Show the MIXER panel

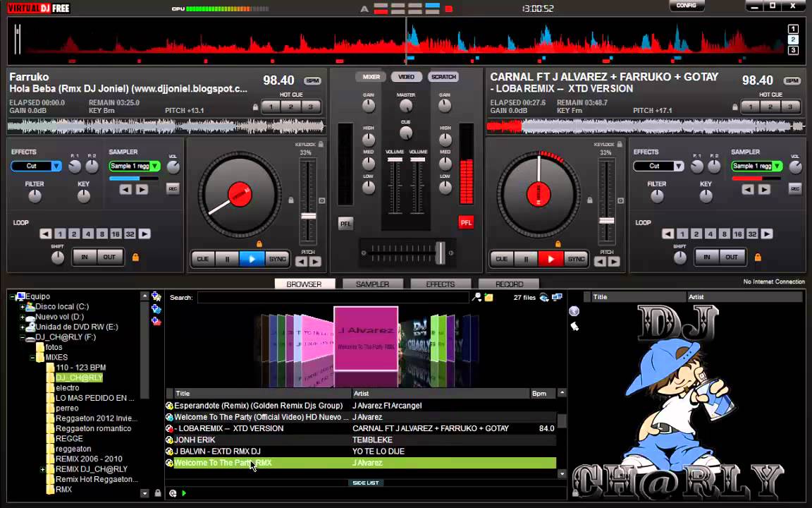coord(371,77)
